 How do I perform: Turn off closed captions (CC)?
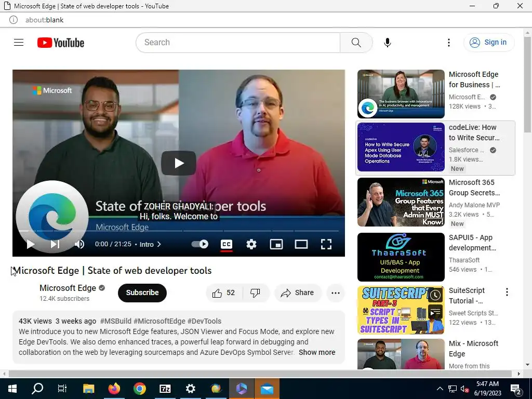(x=227, y=244)
